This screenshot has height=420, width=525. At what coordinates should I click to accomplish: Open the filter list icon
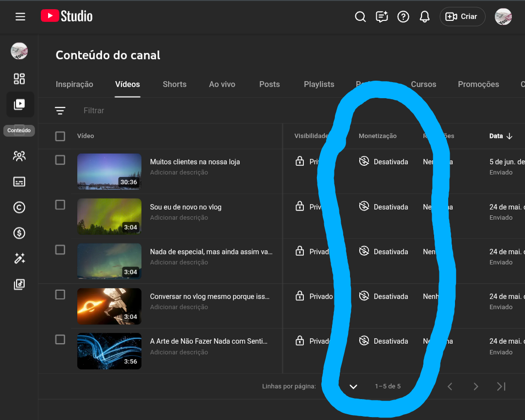point(60,111)
